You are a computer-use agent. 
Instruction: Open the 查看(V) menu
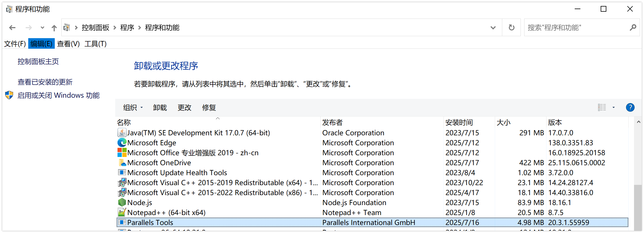coord(68,44)
